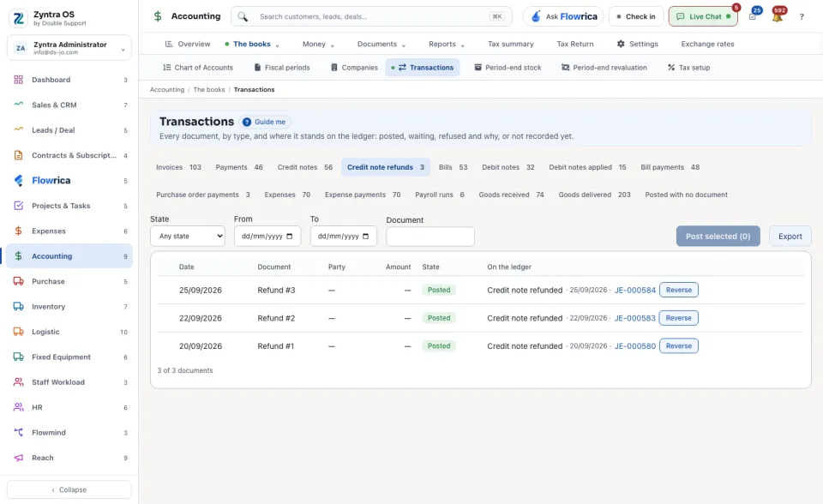Screen dimensions: 823x504
Task: Filter by Bill payments type
Action: (670, 167)
